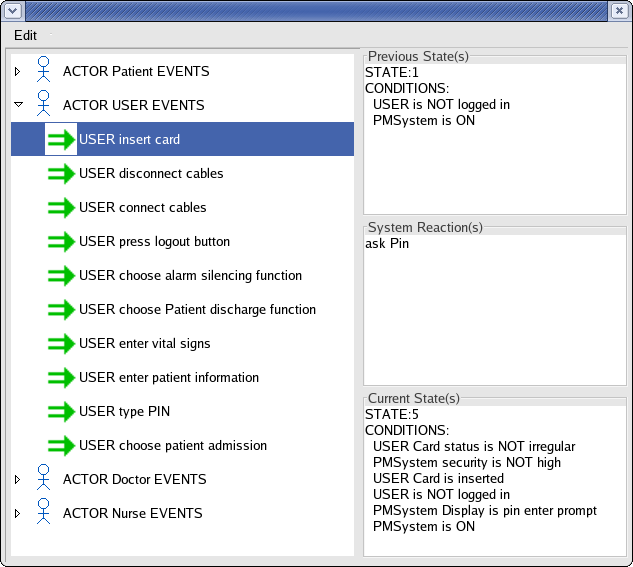633x567 pixels.
Task: Click green arrow beside USER disconnect cables
Action: [62, 174]
